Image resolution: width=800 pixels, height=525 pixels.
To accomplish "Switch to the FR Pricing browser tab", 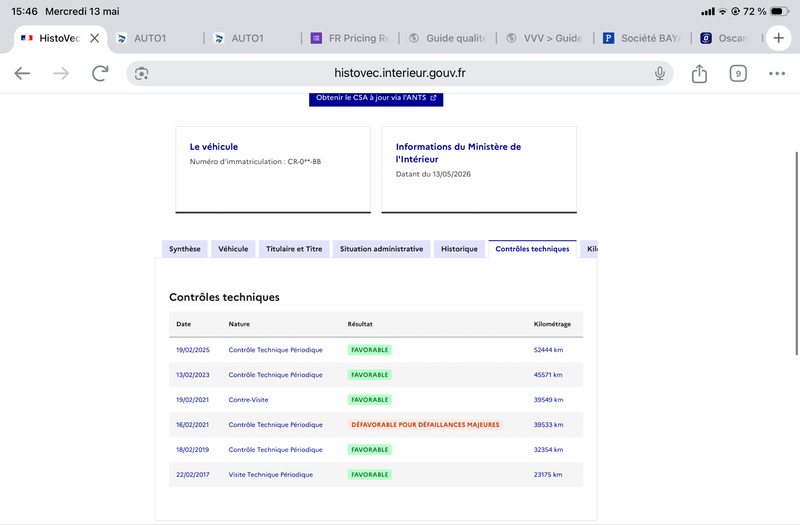I will point(351,38).
